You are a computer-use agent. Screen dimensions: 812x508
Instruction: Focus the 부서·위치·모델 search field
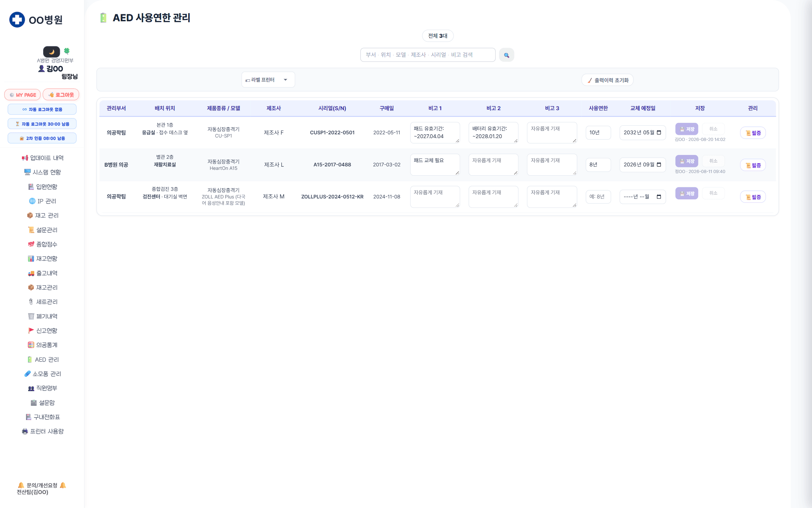(x=428, y=55)
